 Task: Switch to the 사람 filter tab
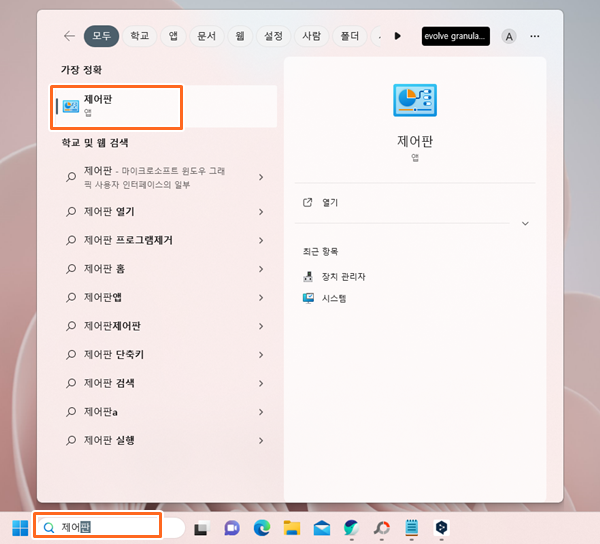click(x=311, y=36)
